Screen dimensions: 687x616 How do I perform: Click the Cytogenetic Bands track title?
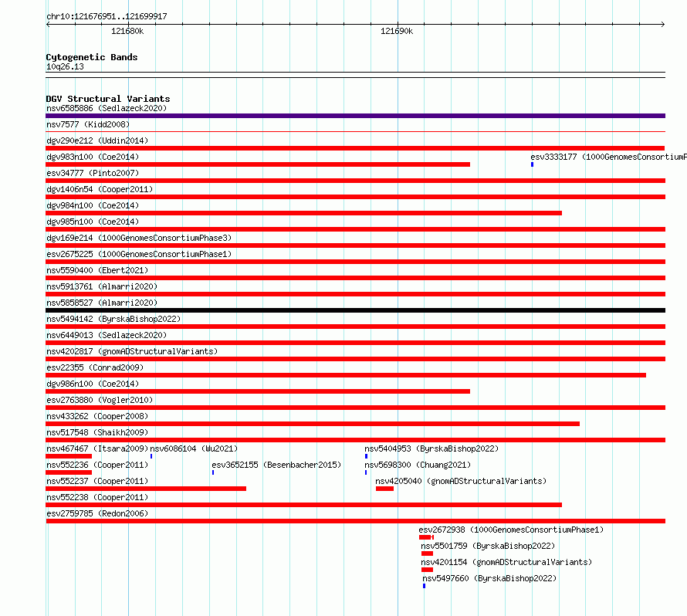click(92, 57)
